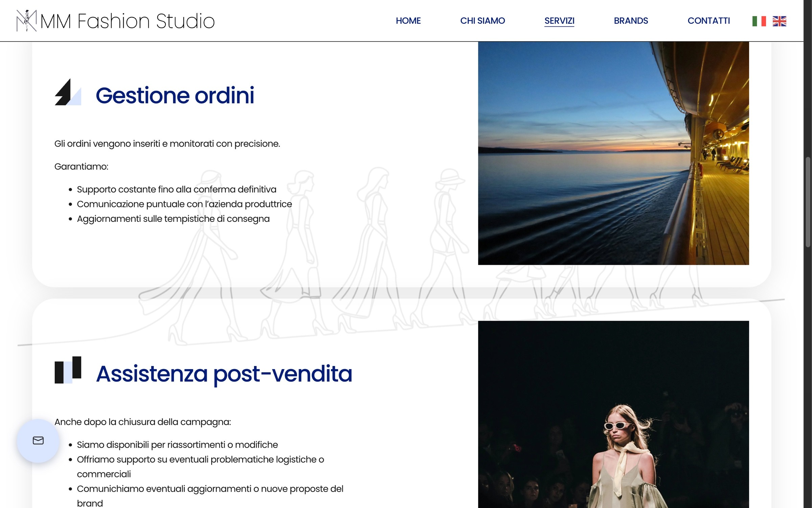The image size is (812, 508).
Task: Click the cruise ship sunset photo
Action: 613,153
